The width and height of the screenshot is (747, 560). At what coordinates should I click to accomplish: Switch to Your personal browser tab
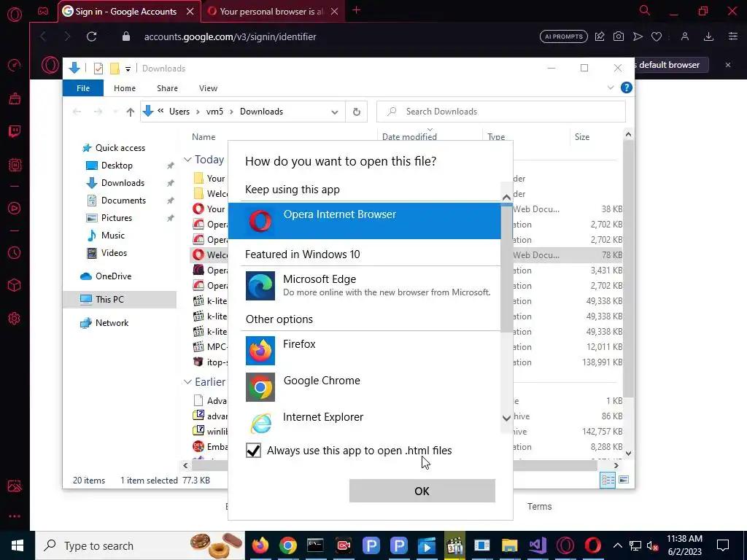[x=271, y=12]
